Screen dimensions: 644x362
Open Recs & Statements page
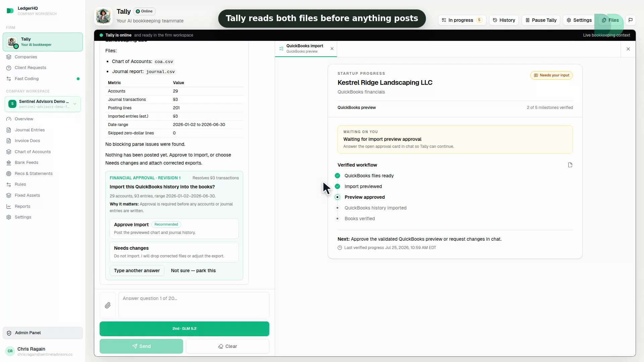coord(34,174)
